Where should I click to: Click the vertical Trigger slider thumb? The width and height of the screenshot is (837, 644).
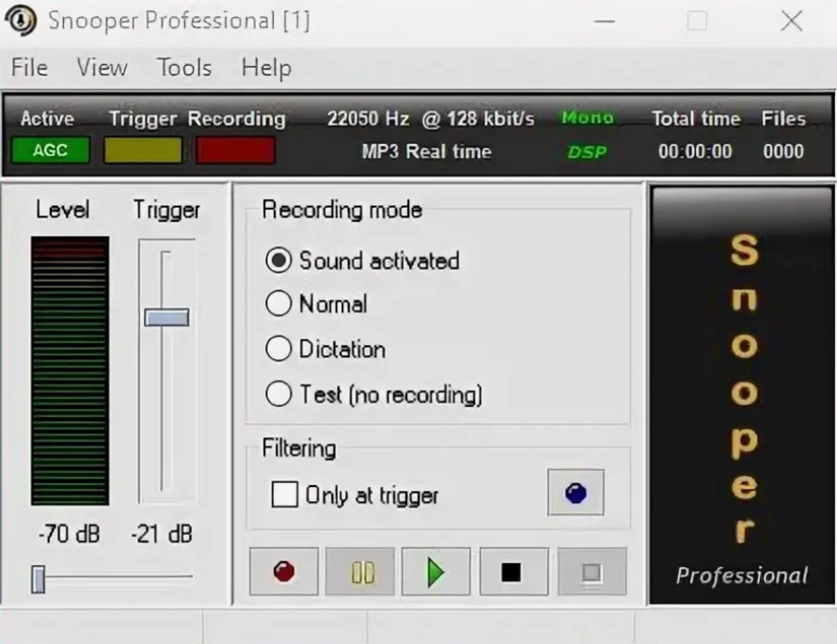click(x=166, y=318)
